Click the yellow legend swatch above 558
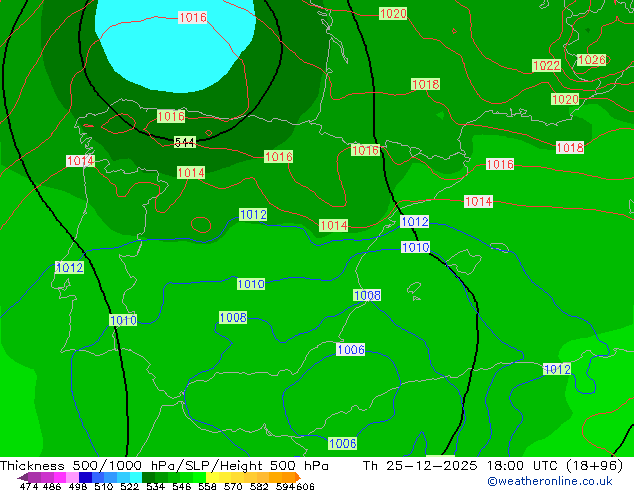 coord(212,477)
